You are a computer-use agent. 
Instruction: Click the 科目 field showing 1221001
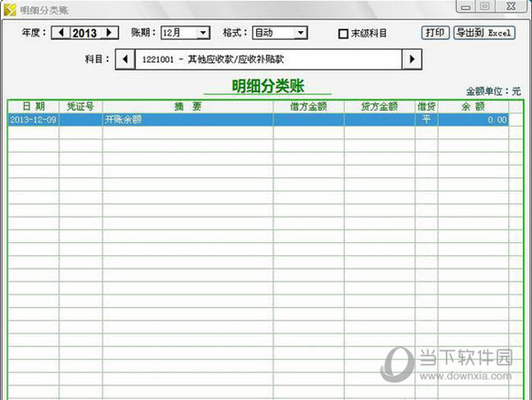[269, 59]
